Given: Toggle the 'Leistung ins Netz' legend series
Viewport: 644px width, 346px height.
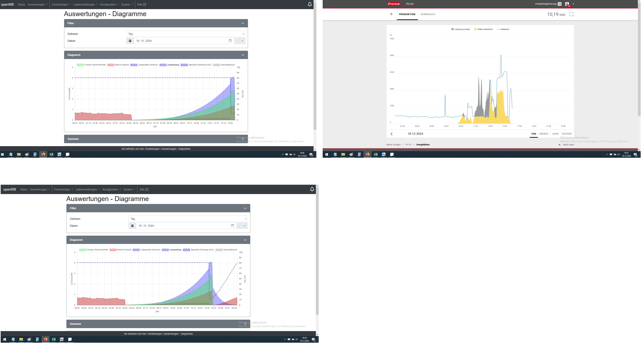Looking at the screenshot, I should pos(460,29).
